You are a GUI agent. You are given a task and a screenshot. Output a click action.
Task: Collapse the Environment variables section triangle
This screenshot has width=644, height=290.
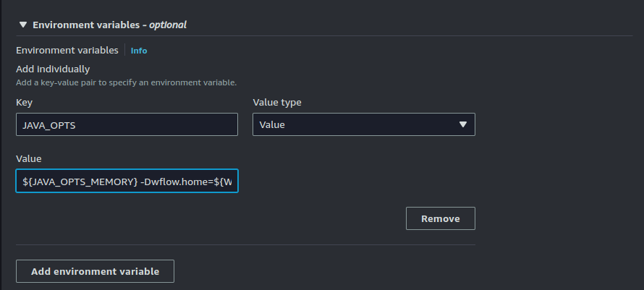click(22, 25)
